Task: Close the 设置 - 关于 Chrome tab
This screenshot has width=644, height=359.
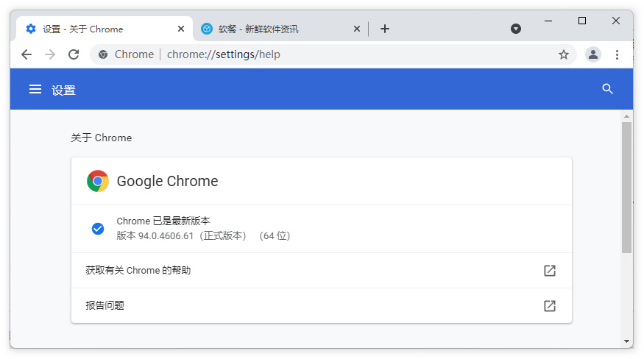Action: [181, 29]
